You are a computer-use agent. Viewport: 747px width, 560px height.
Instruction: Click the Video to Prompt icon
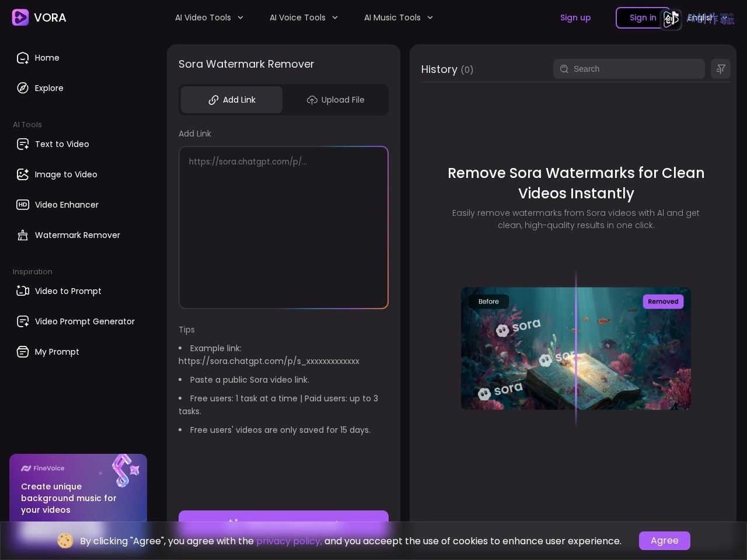[x=23, y=291]
